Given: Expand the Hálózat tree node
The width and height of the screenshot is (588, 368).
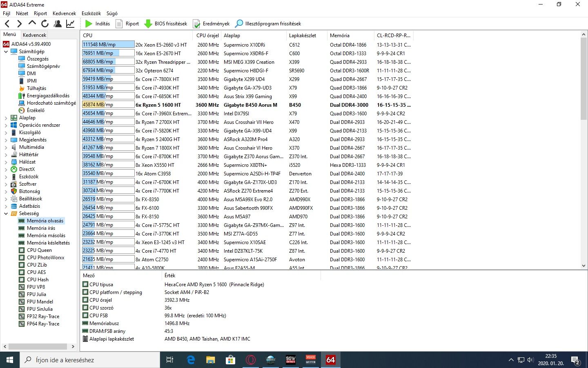Looking at the screenshot, I should coord(6,162).
